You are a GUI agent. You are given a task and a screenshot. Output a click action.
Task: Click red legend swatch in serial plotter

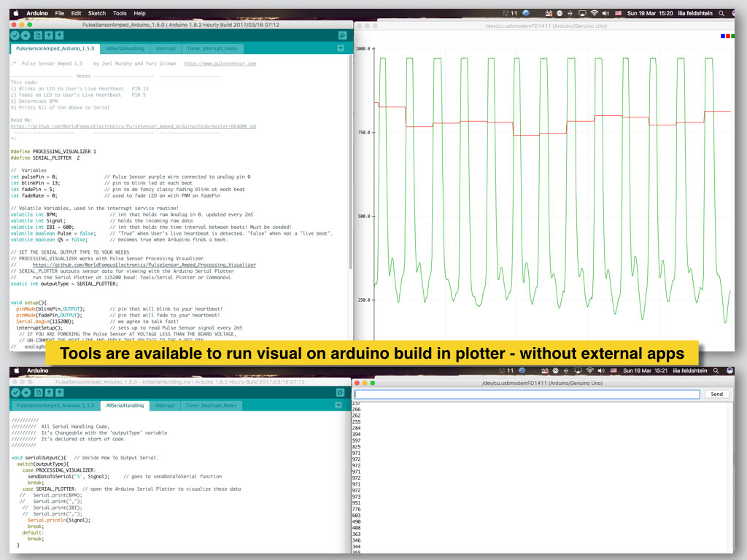[x=727, y=36]
